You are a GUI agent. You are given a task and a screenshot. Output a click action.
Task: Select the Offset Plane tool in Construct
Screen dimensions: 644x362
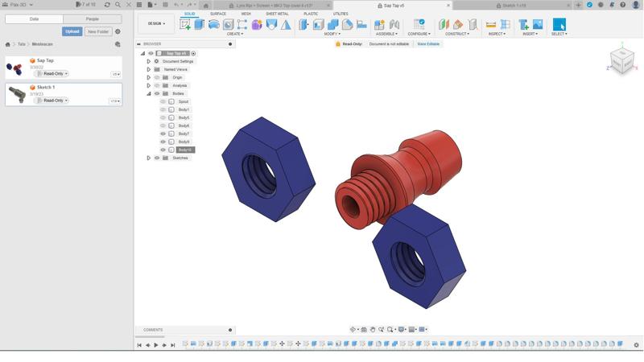point(444,25)
